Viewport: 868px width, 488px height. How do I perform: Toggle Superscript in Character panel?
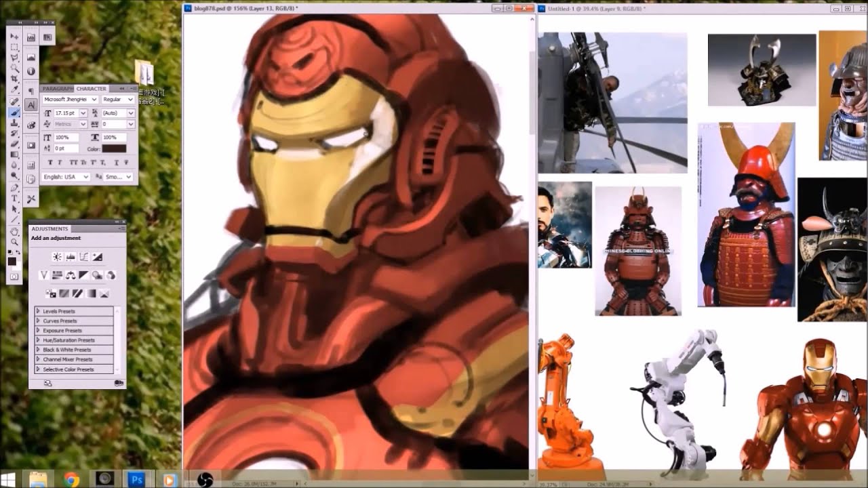(x=94, y=162)
